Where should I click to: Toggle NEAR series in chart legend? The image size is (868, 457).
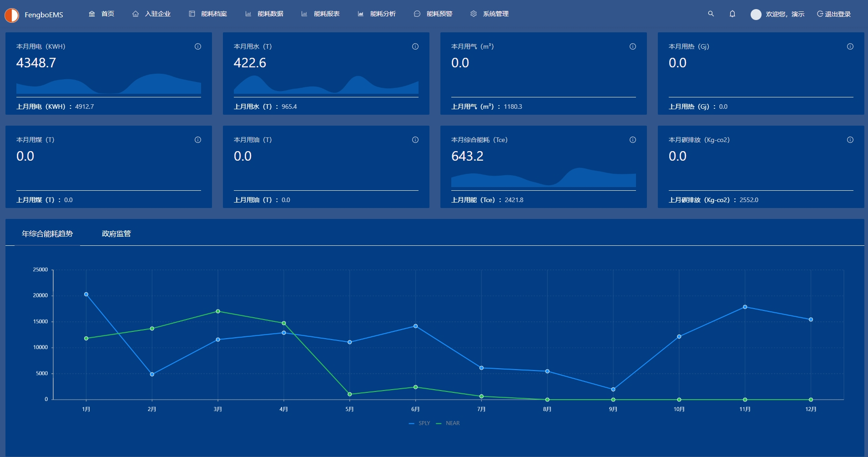click(448, 423)
